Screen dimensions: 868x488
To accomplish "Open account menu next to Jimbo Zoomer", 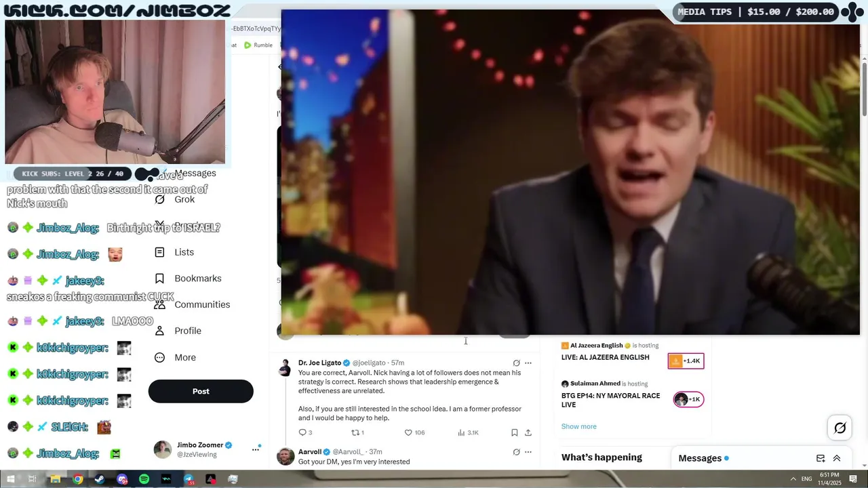I will [256, 449].
